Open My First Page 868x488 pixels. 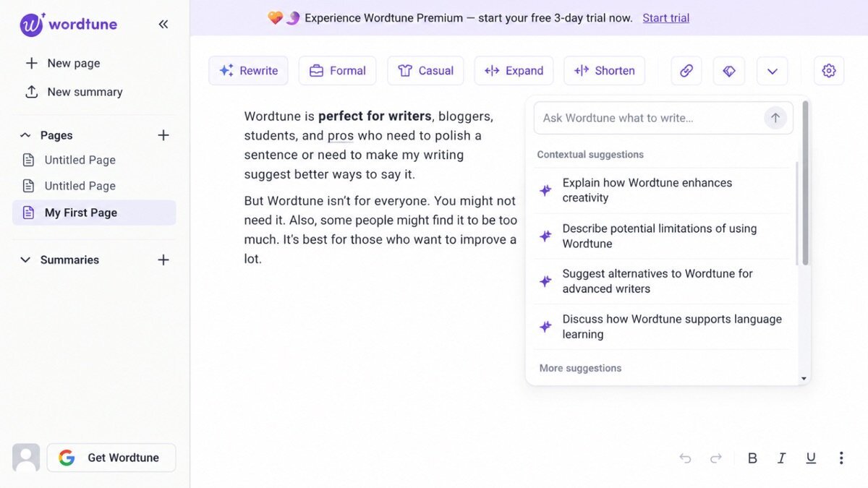tap(94, 213)
